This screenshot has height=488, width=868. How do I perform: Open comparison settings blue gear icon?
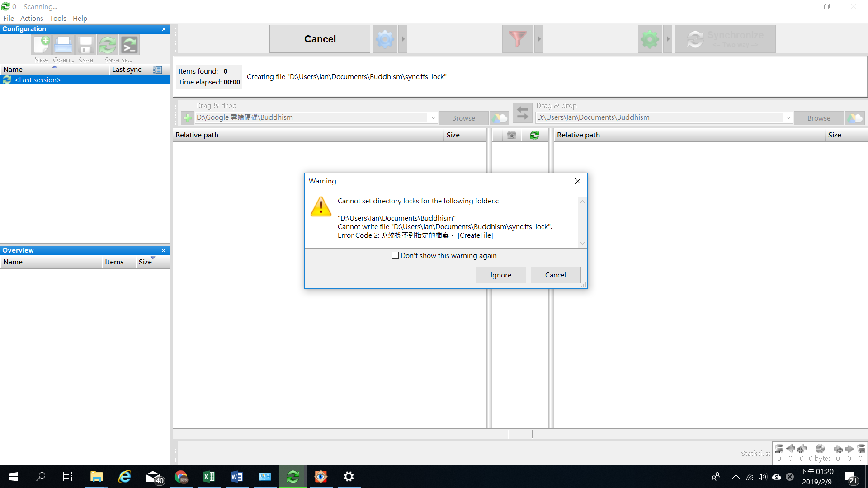385,39
